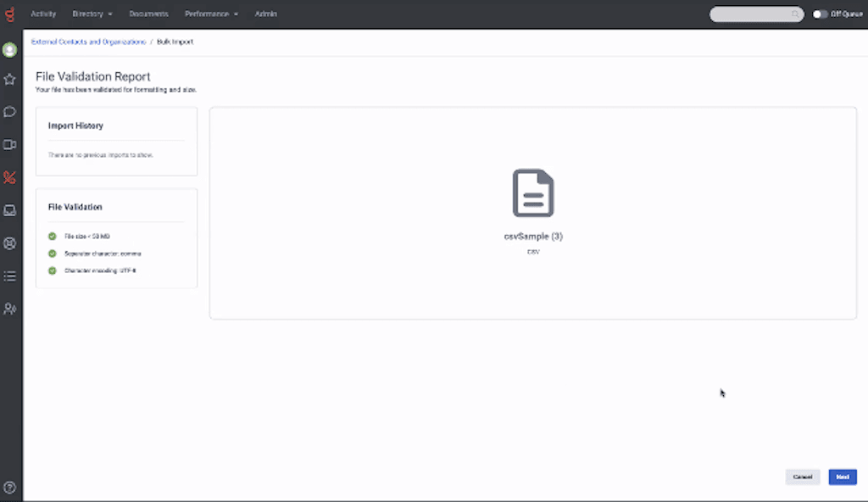
Task: Cancel the bulk import
Action: (802, 477)
